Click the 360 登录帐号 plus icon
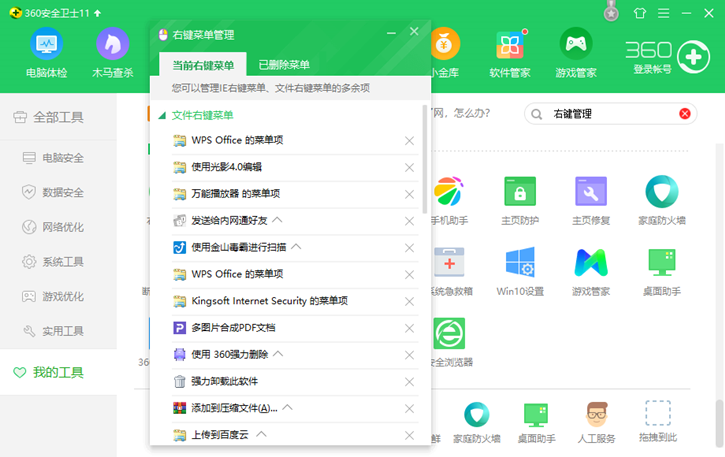 693,57
